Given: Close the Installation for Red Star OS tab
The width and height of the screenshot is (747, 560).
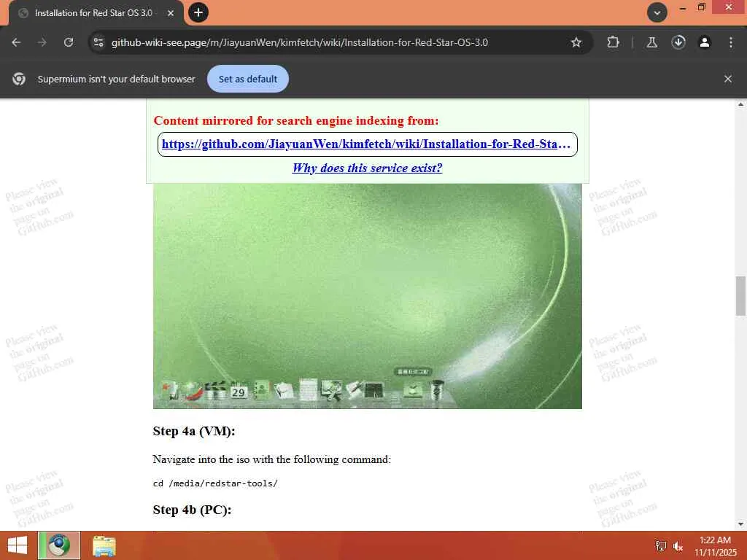Looking at the screenshot, I should (x=171, y=13).
